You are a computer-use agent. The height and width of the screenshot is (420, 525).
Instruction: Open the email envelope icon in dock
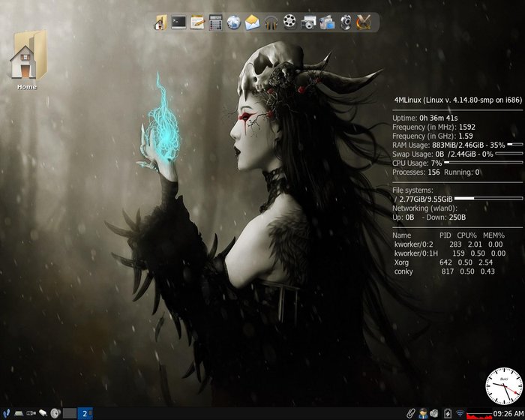[253, 22]
